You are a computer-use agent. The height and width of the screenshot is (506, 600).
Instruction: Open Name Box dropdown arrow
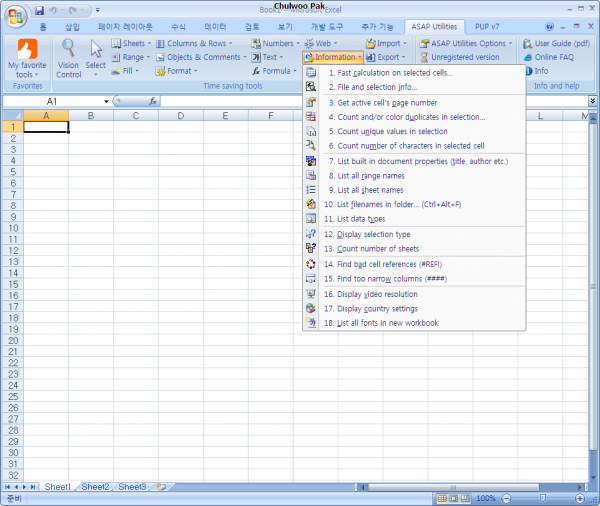point(106,101)
